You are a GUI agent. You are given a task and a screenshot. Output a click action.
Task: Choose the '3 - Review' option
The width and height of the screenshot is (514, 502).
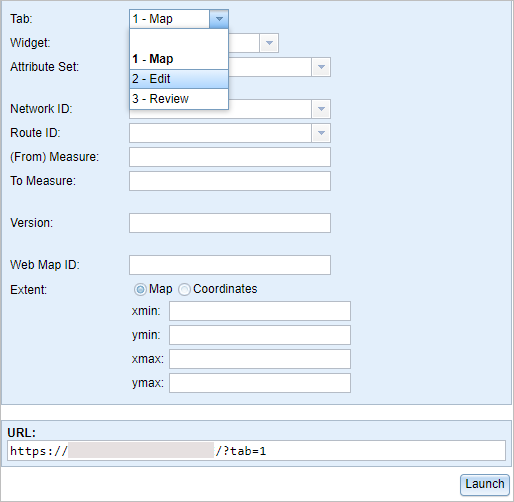coord(179,99)
